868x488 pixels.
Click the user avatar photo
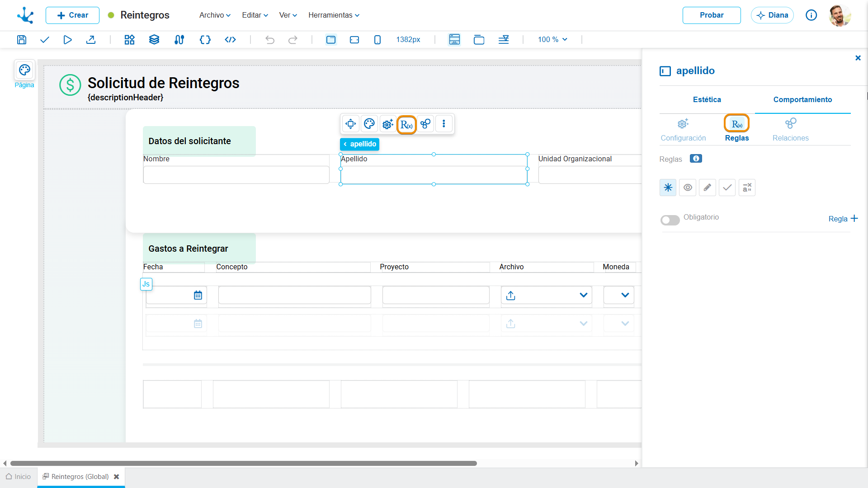[840, 15]
